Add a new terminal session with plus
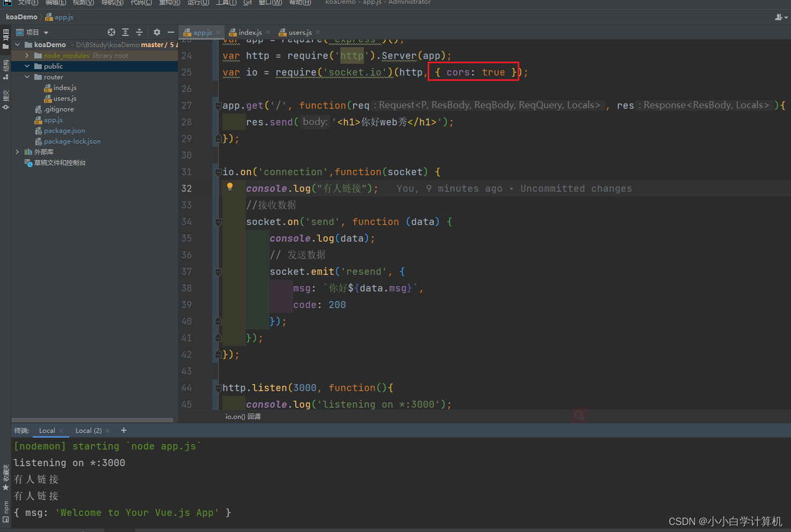The image size is (791, 532). (124, 430)
